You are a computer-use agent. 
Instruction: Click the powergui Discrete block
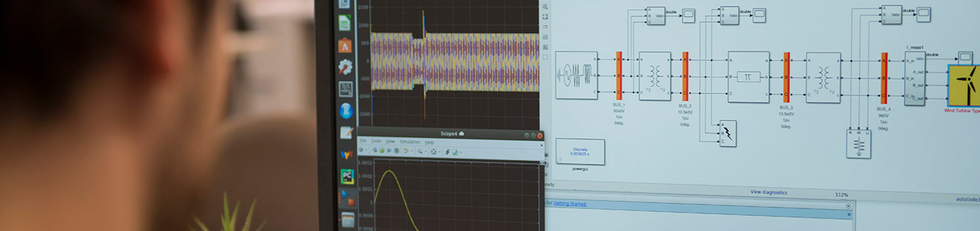pos(580,152)
